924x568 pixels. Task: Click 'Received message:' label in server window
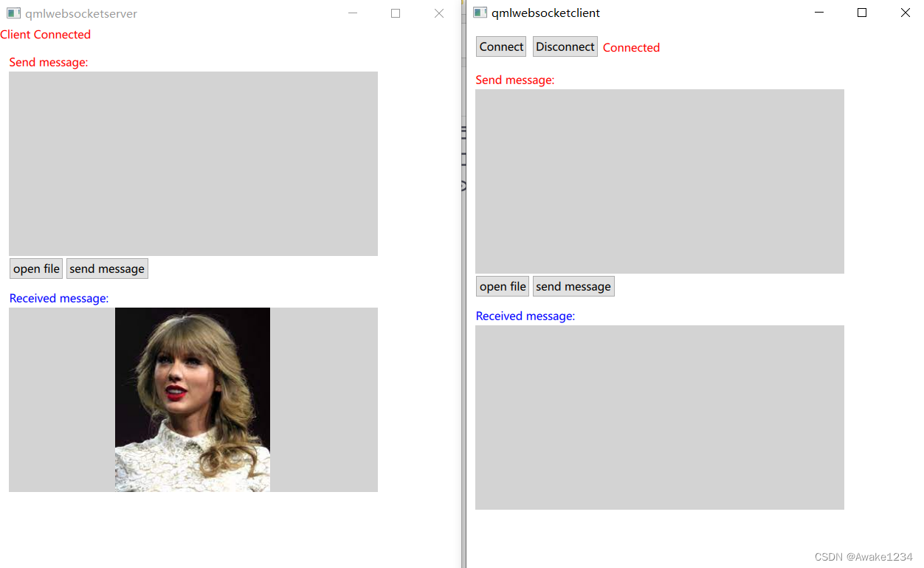(x=59, y=298)
